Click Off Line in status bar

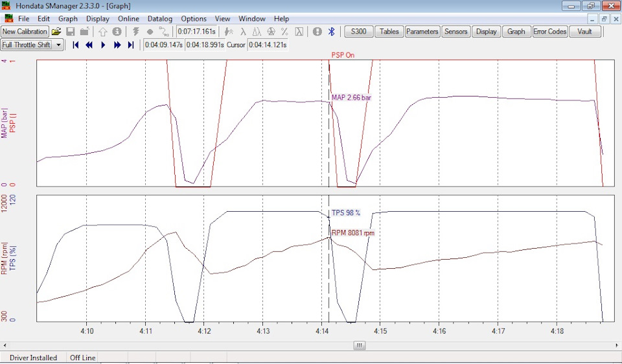pyautogui.click(x=83, y=358)
